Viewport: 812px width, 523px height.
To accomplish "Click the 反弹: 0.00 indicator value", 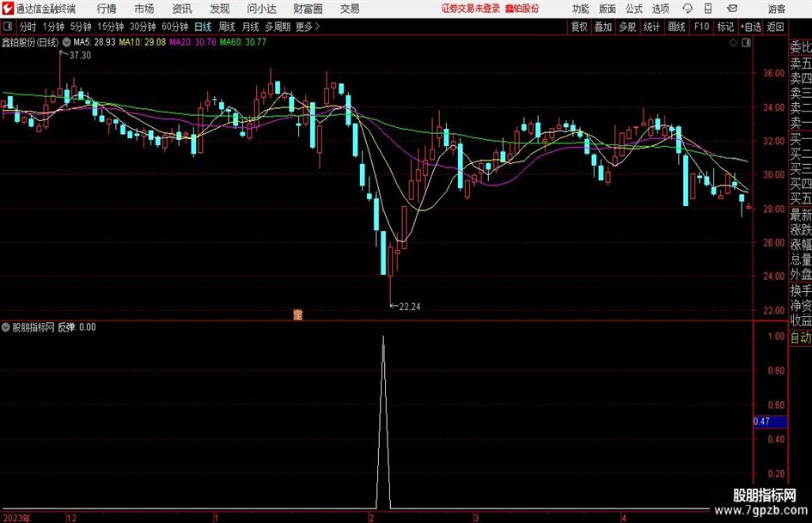I will 76,327.
